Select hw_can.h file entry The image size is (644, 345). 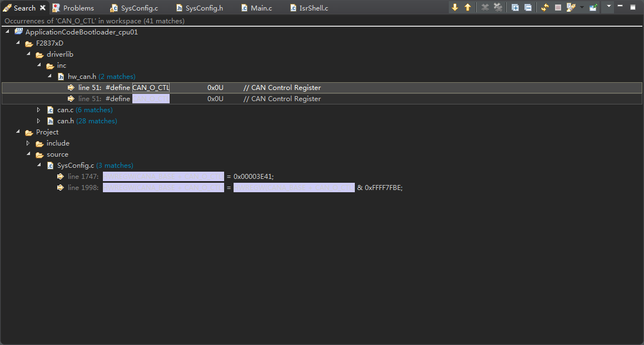coord(101,76)
